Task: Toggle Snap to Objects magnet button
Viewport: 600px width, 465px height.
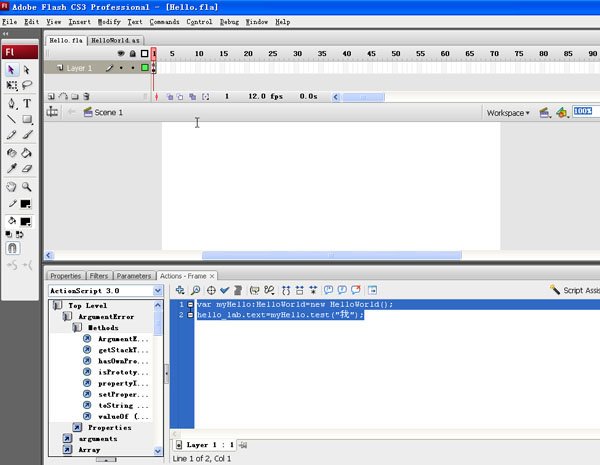Action: point(12,247)
